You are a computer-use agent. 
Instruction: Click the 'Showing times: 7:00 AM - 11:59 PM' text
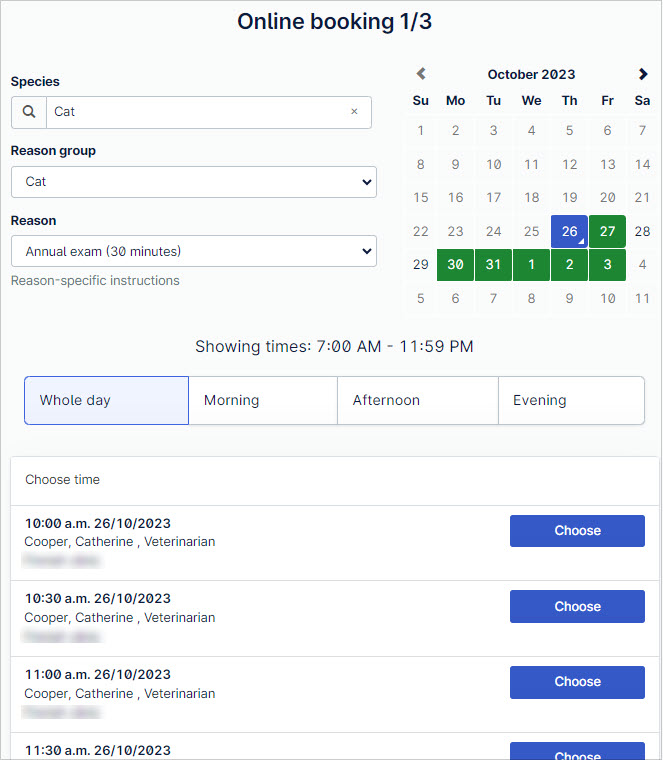[x=334, y=347]
